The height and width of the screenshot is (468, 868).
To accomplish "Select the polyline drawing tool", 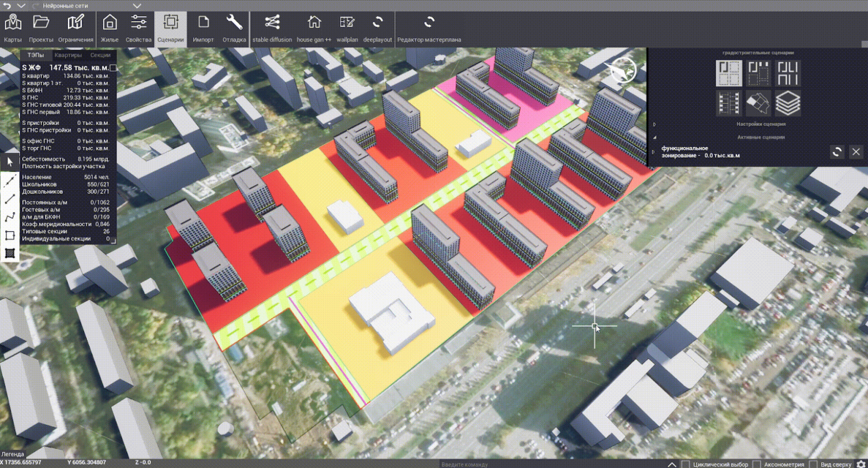I will click(9, 217).
